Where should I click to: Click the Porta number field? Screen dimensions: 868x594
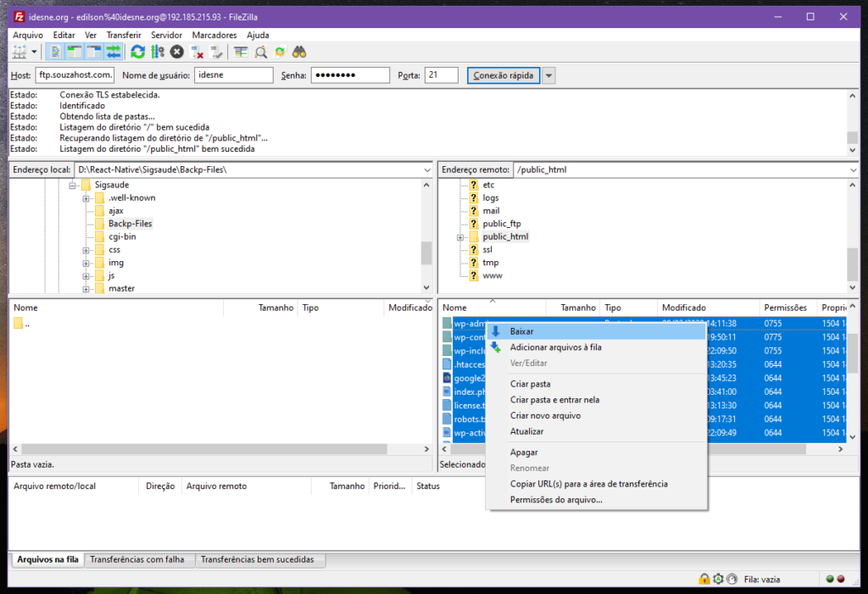[441, 75]
